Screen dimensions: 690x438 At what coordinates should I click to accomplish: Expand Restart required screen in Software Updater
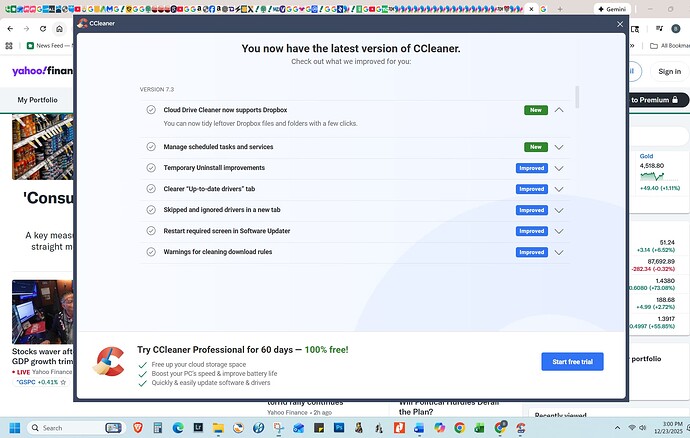pyautogui.click(x=559, y=231)
